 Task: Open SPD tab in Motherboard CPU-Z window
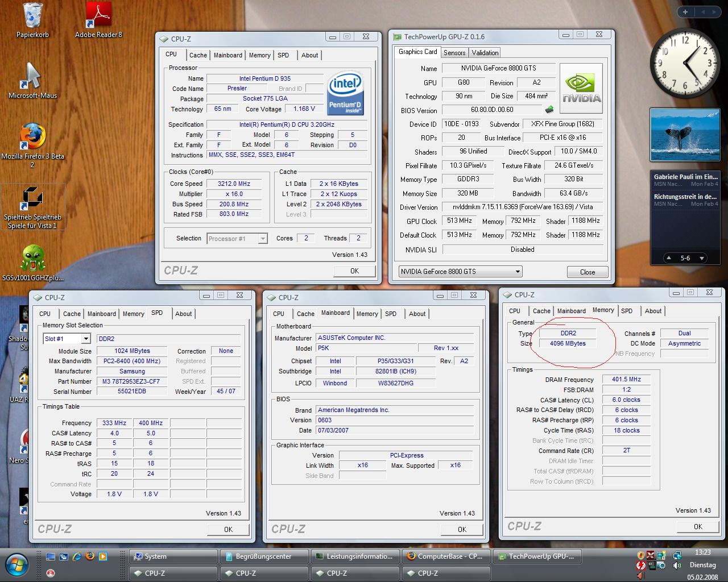pos(391,314)
